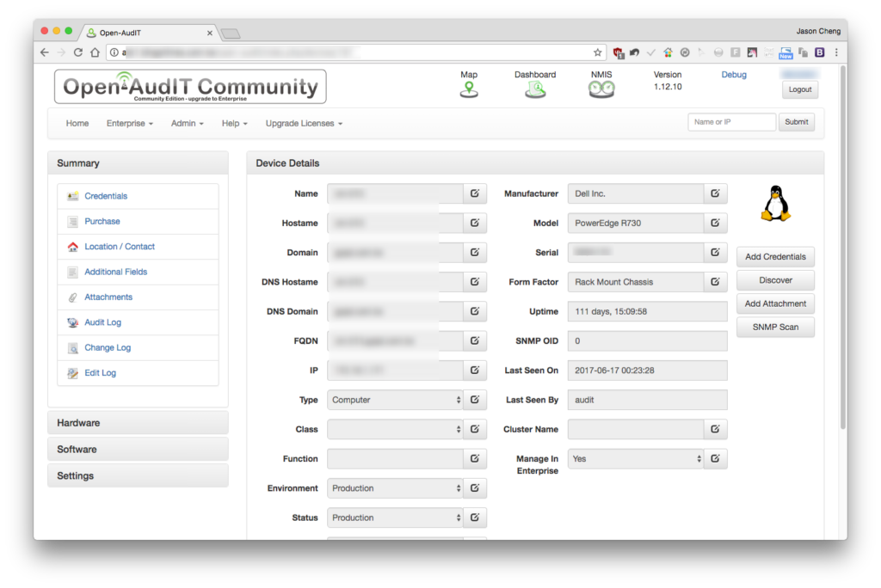Edit the IP field using its icon
The image size is (881, 588).
475,371
